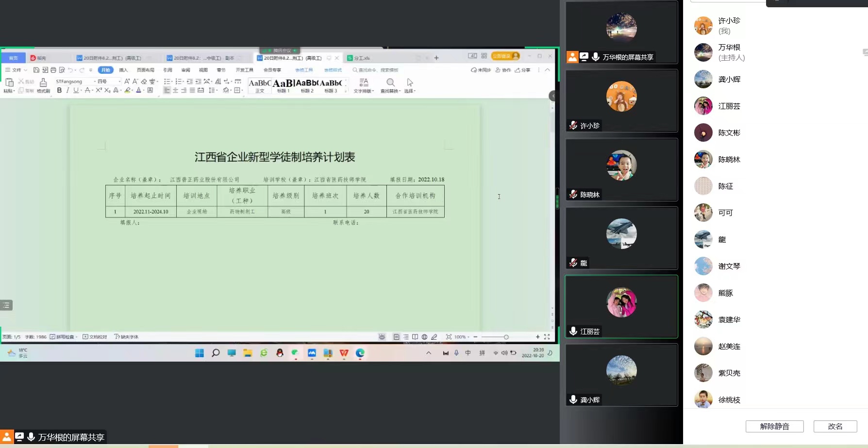Open the highlight color dropdown arrow
The width and height of the screenshot is (868, 448).
[133, 90]
